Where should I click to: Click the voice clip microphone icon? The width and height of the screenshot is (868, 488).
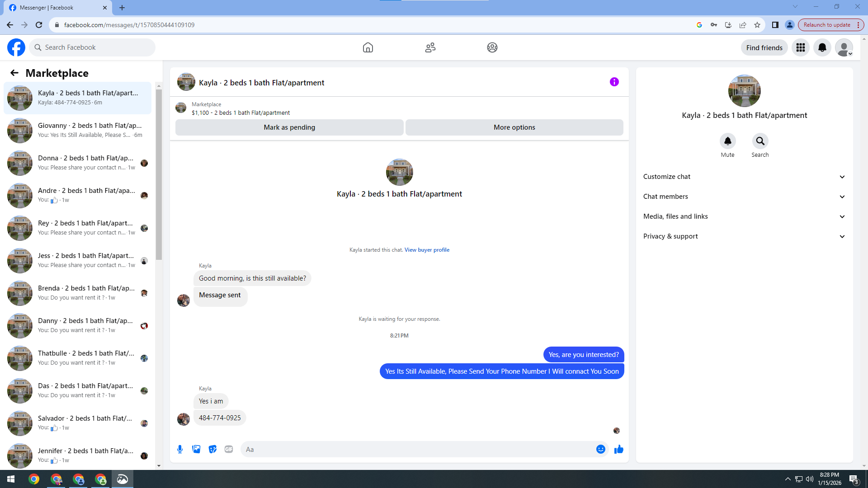(180, 449)
